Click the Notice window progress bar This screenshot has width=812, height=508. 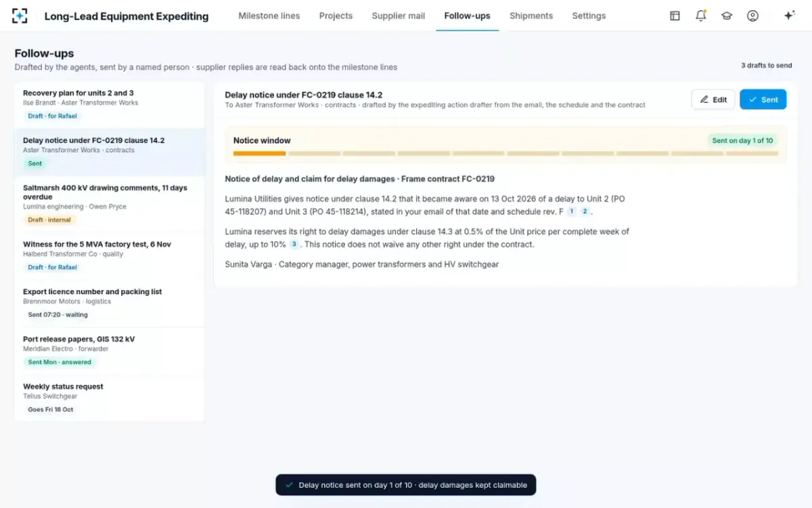pos(505,154)
